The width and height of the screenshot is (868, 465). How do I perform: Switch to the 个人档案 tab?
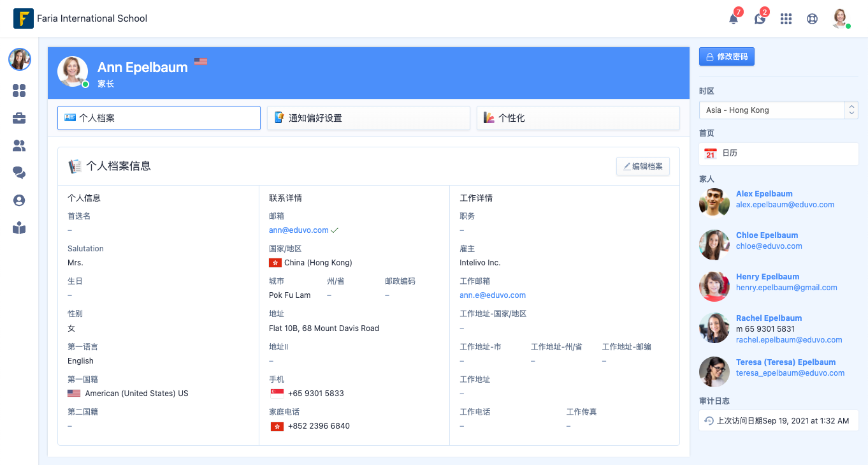click(159, 118)
